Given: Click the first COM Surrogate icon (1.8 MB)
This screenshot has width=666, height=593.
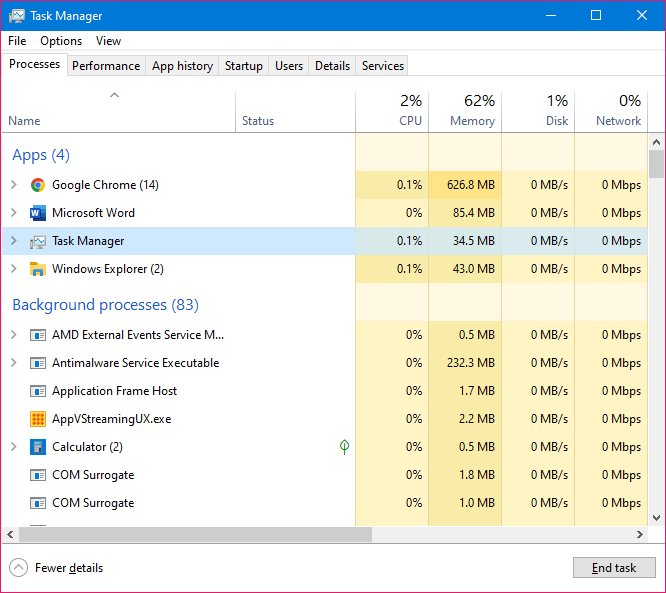Looking at the screenshot, I should (x=38, y=475).
